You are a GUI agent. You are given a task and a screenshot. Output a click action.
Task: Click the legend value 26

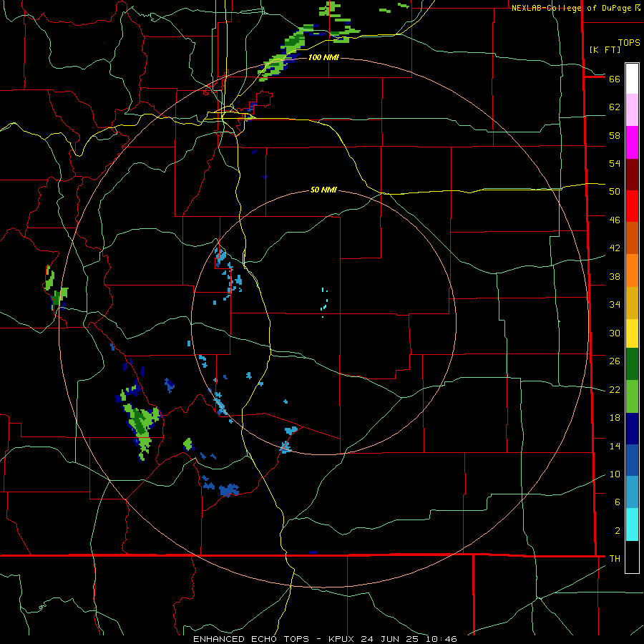click(x=615, y=361)
